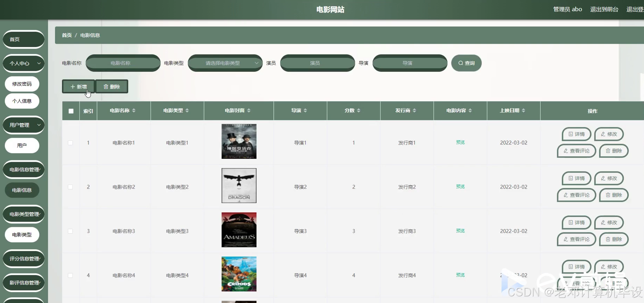Expand the 电影信息管理 sidebar menu

[x=24, y=170]
